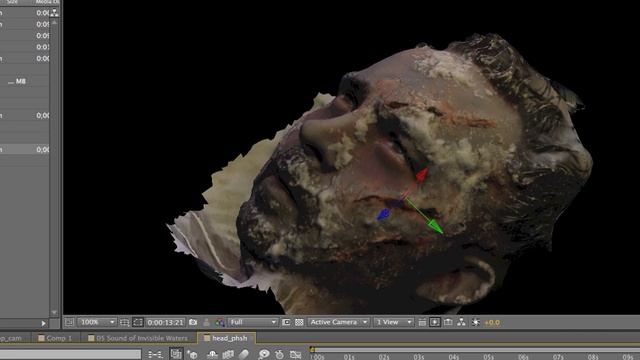Toggle mask and shape path visibility
640x360 pixels.
pyautogui.click(x=138, y=322)
